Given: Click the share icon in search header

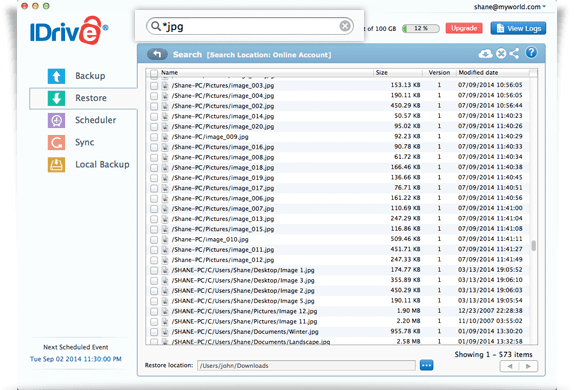Looking at the screenshot, I should [514, 53].
